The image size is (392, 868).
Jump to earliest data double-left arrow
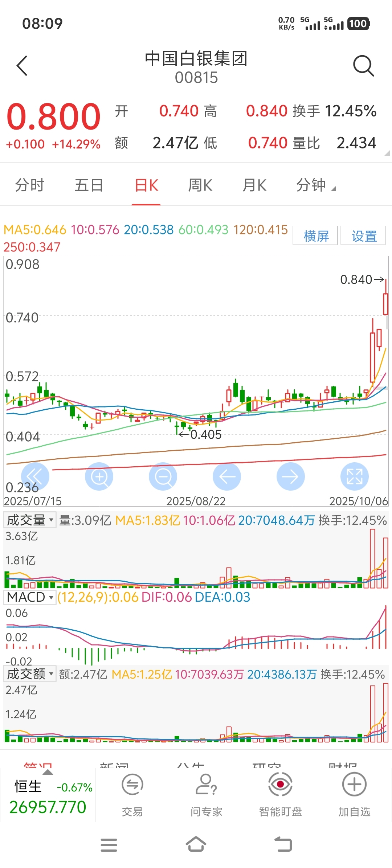[x=35, y=476]
